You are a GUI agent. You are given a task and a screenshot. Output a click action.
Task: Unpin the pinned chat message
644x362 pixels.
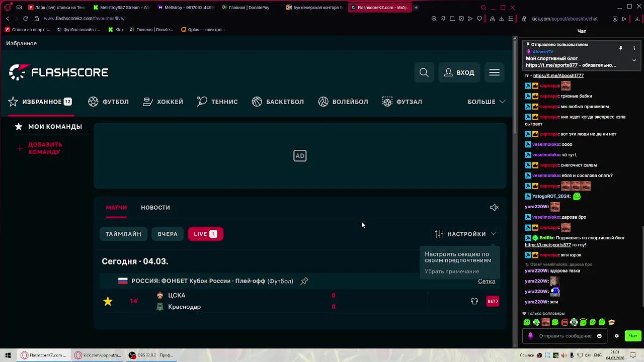pos(621,48)
